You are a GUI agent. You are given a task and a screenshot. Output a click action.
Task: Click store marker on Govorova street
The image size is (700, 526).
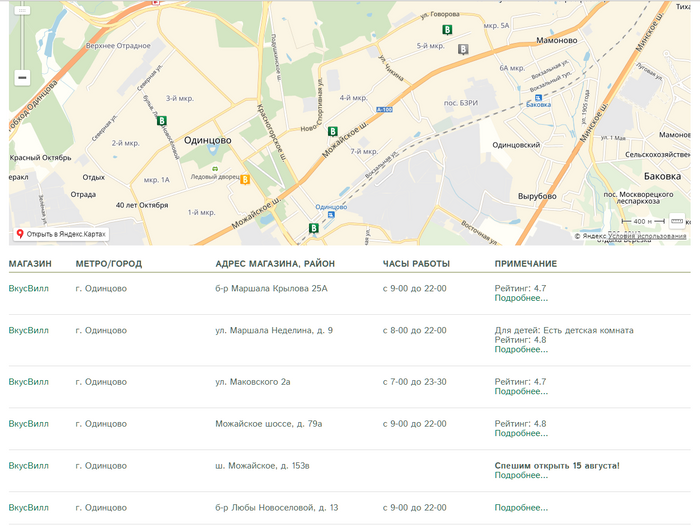point(447,30)
